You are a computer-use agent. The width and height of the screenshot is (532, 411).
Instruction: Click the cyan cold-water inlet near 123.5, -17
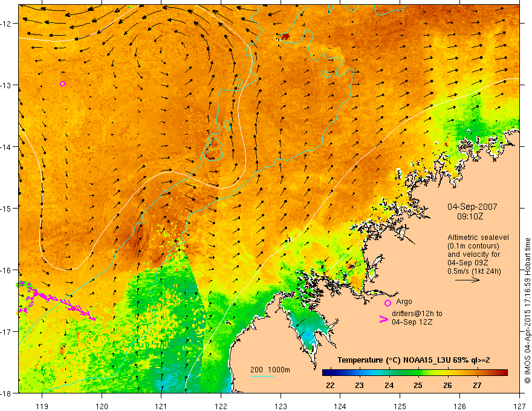[x=309, y=334]
